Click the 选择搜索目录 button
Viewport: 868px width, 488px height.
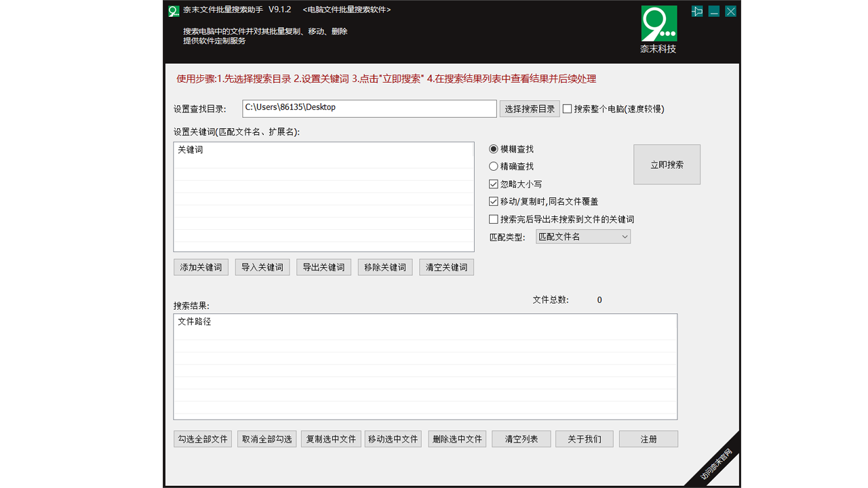(x=530, y=108)
